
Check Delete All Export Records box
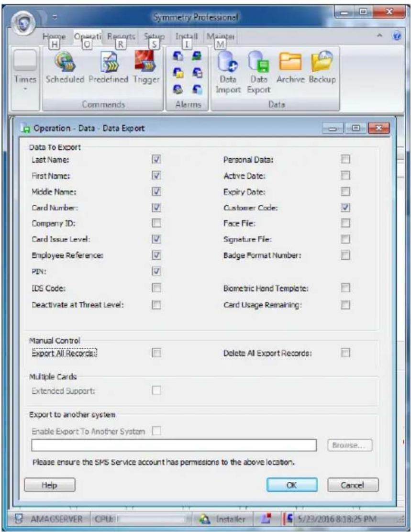click(345, 353)
